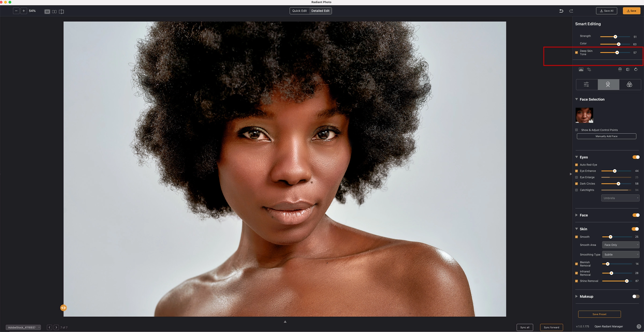Open the Smooth Area dropdown
Screen dimensions: 644x332
point(621,245)
